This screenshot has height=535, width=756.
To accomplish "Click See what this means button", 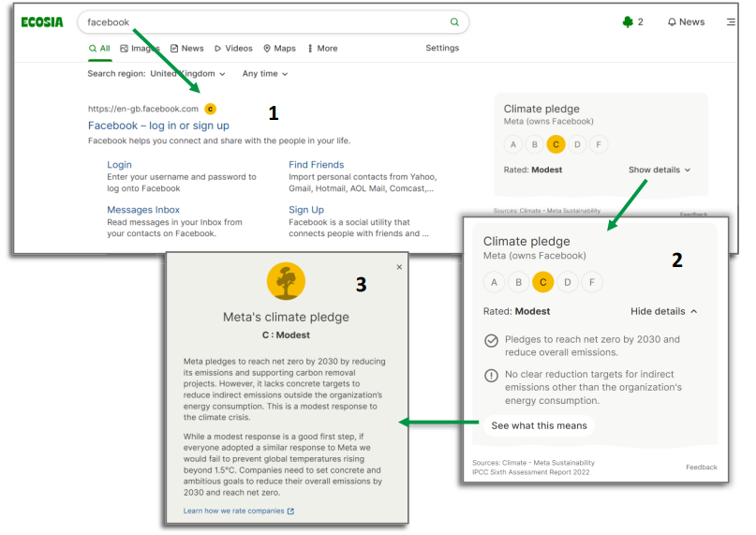I will point(539,425).
